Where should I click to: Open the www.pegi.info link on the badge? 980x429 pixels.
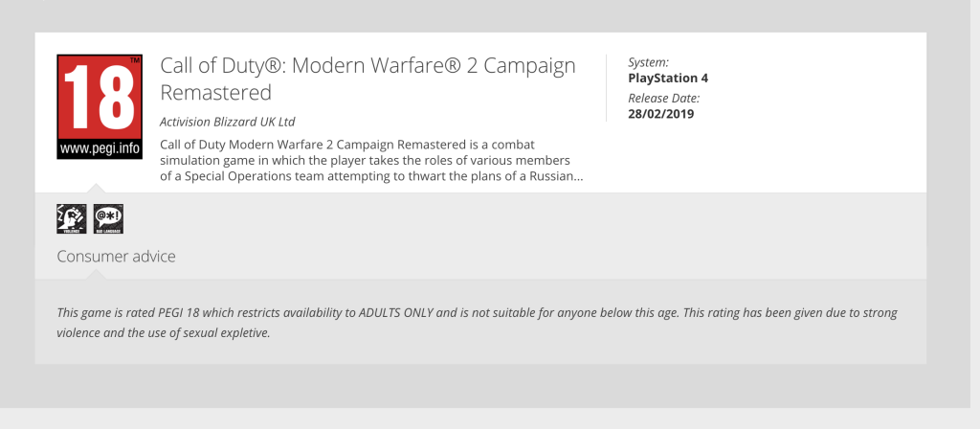tap(100, 149)
